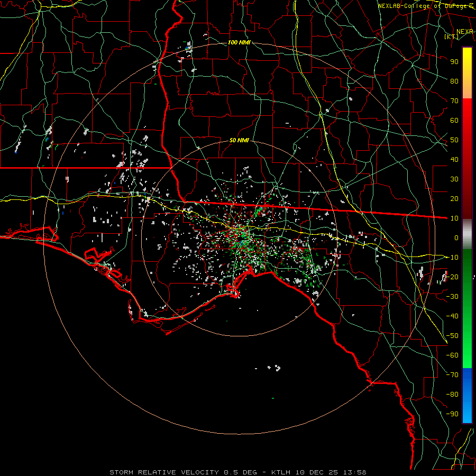The width and height of the screenshot is (476, 476).
Task: Click the -20 value on velocity scale
Action: point(452,277)
